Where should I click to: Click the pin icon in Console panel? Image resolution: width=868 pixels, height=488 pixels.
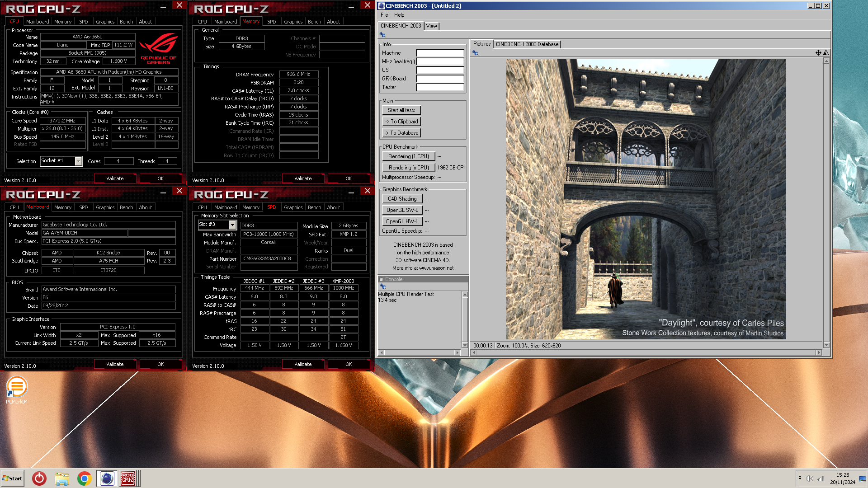(x=383, y=286)
